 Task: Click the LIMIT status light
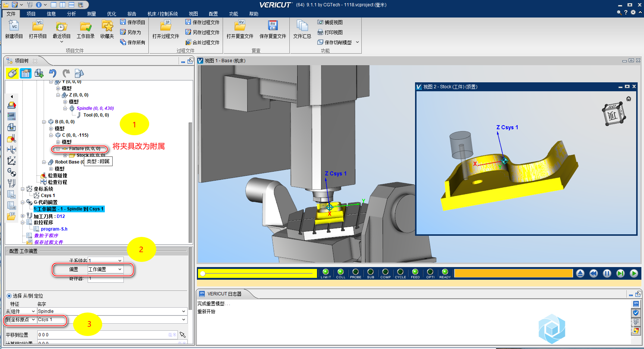326,272
